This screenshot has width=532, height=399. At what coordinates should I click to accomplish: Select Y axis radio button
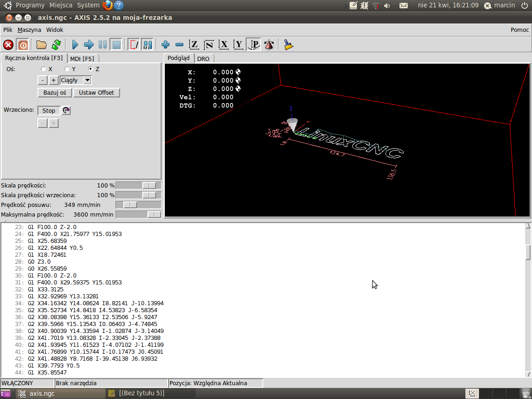[x=67, y=69]
